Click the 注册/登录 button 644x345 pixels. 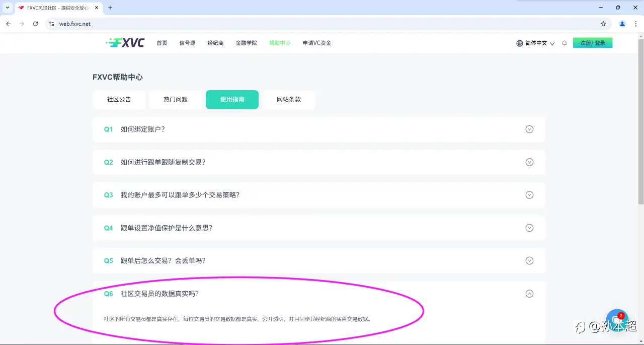coord(593,43)
